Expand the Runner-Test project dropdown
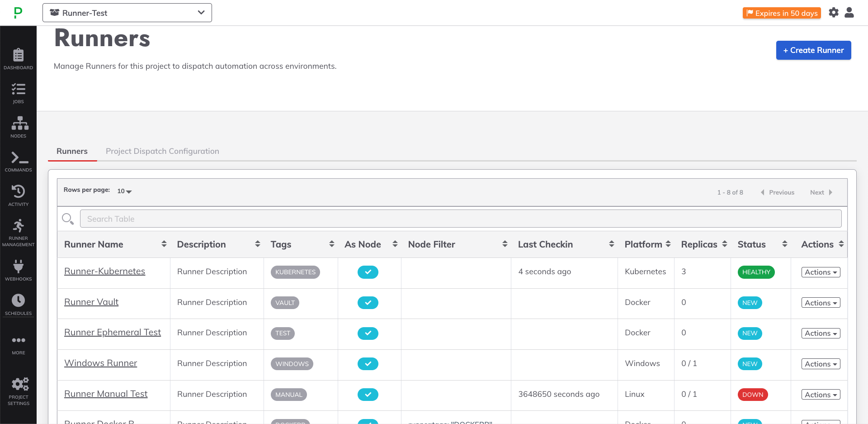Image resolution: width=868 pixels, height=424 pixels. [127, 13]
